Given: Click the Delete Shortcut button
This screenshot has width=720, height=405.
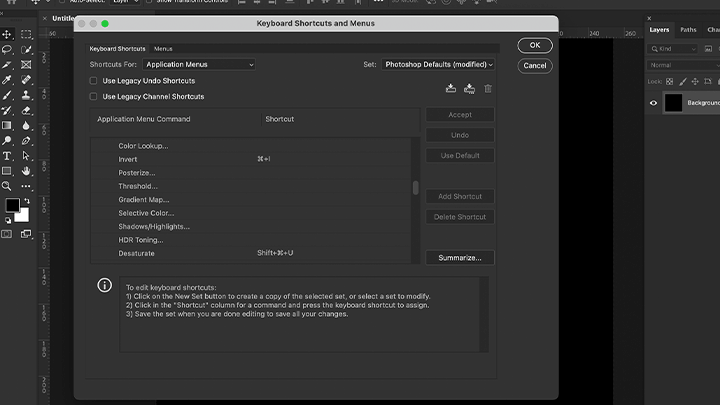Looking at the screenshot, I should (460, 217).
